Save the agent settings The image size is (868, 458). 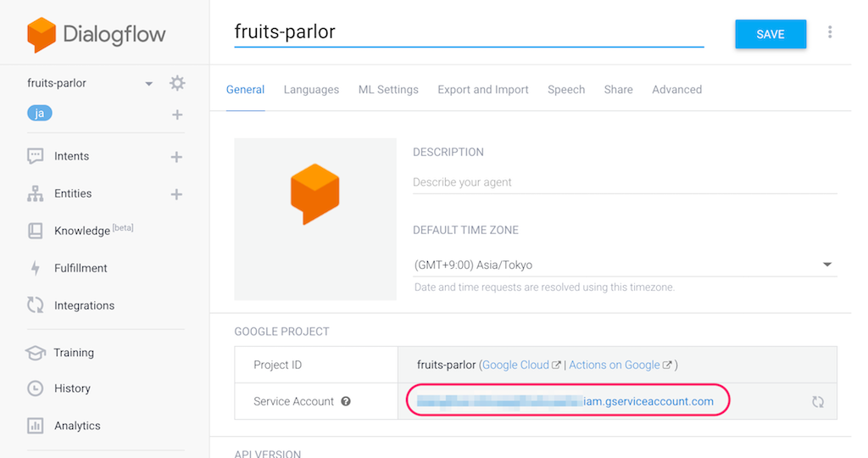[770, 34]
